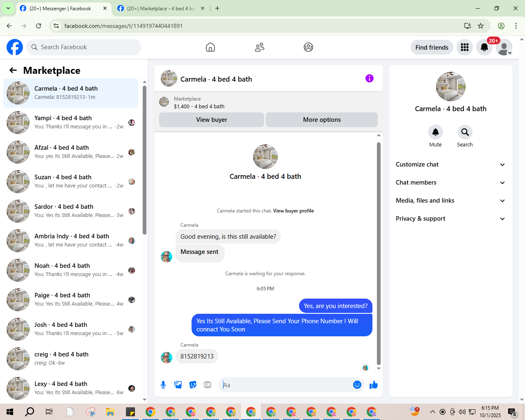Open Josh · 4 bed 4 bath conversation
This screenshot has width=525, height=420.
coord(71,329)
